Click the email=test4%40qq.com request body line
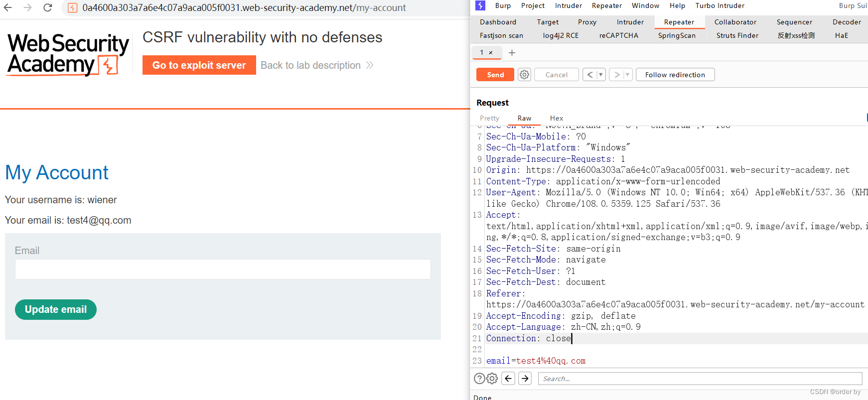Viewport: 868px width, 400px height. (536, 361)
